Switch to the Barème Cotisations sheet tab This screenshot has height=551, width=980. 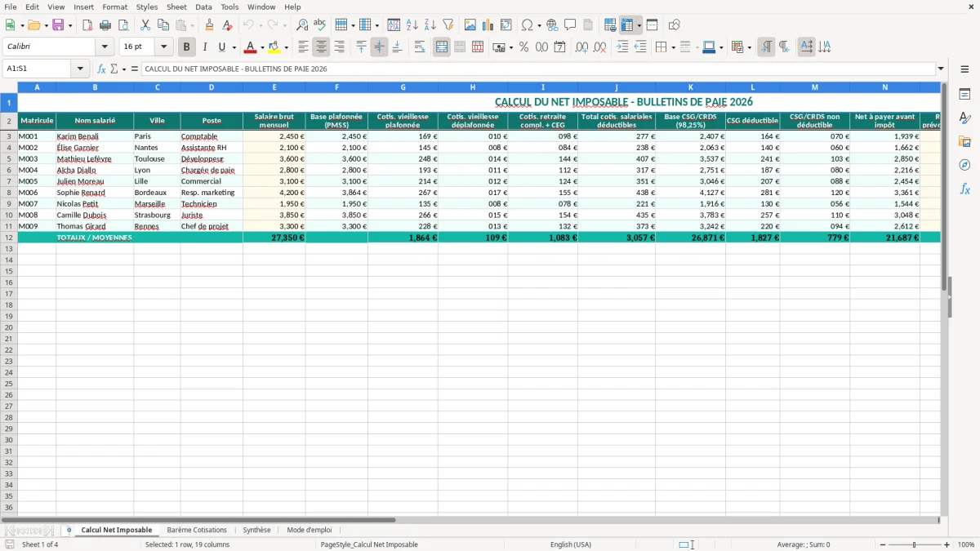coord(197,530)
